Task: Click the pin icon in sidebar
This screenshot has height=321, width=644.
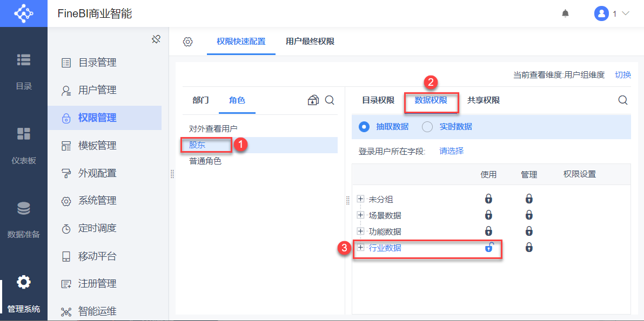Action: 156,39
